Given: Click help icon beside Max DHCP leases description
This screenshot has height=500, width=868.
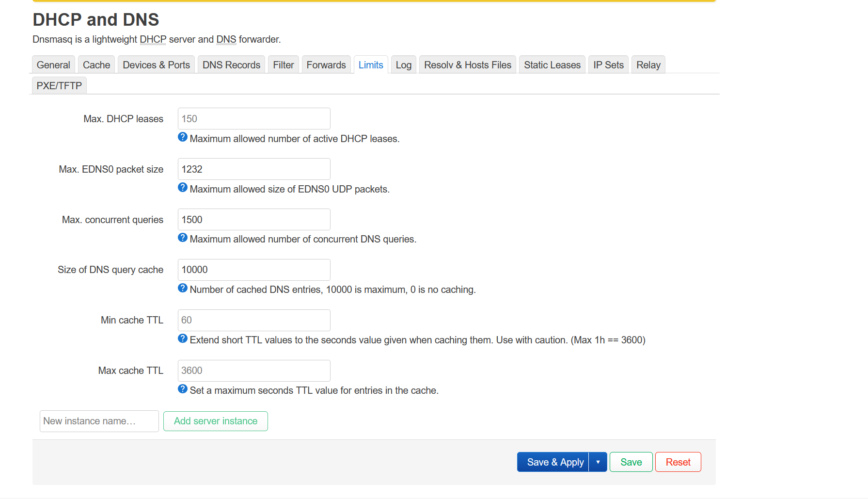Looking at the screenshot, I should point(183,137).
